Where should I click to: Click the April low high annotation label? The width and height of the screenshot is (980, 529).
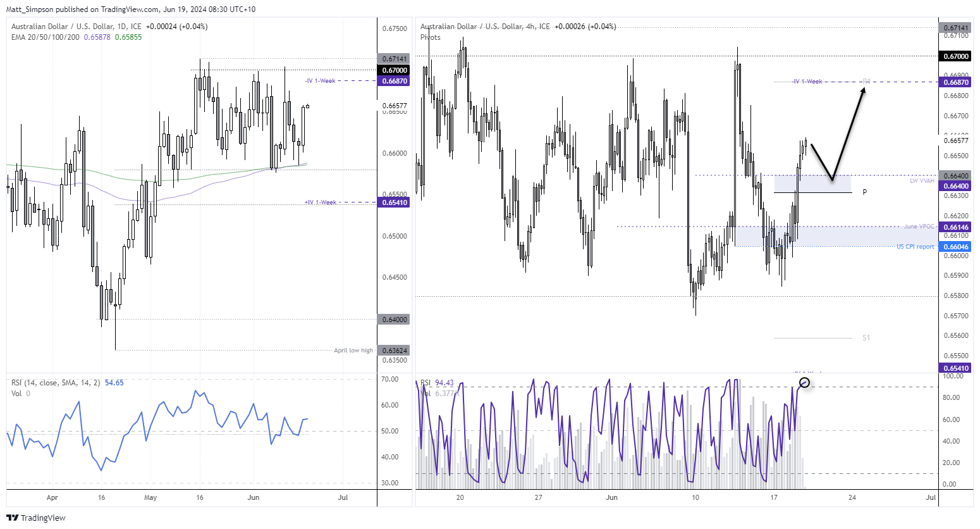click(353, 351)
